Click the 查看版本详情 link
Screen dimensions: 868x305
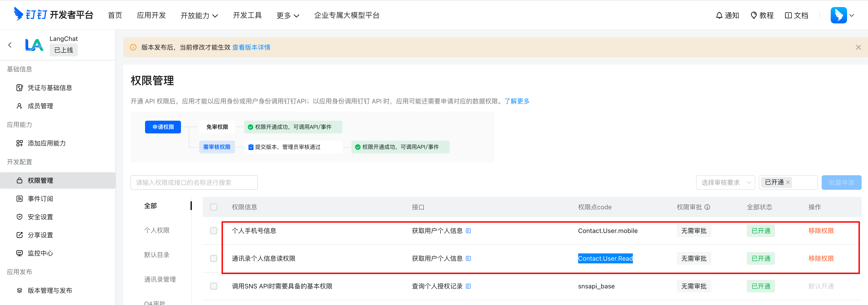(x=251, y=47)
